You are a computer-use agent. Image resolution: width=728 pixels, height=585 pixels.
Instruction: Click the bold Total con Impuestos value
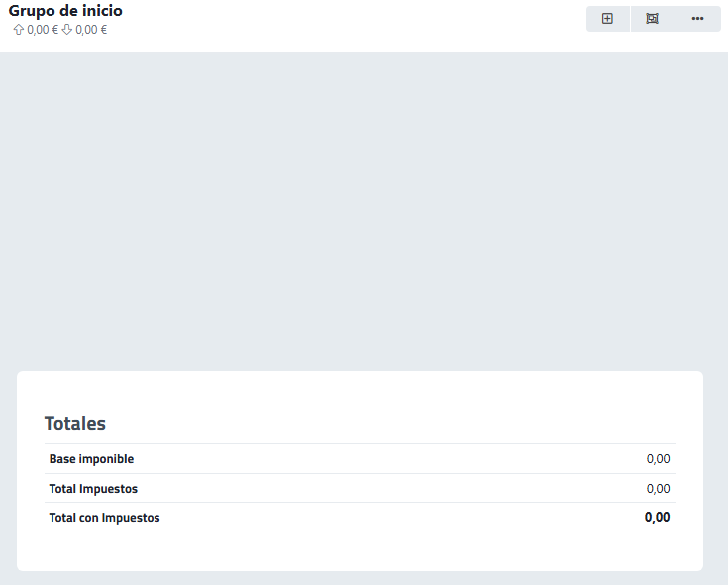[x=657, y=518]
